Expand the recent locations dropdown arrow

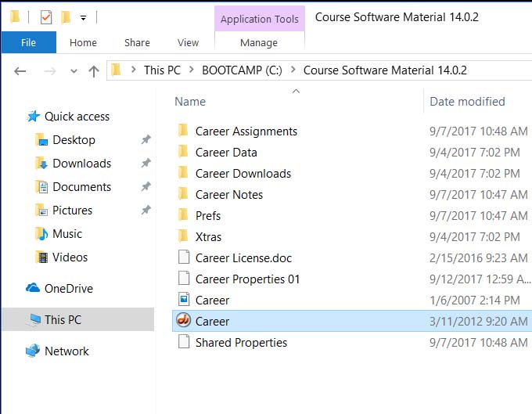point(74,71)
